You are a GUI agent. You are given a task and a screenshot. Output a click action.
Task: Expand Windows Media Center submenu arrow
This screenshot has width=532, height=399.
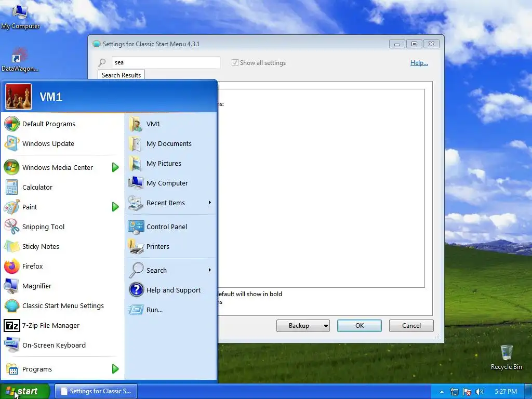(115, 167)
